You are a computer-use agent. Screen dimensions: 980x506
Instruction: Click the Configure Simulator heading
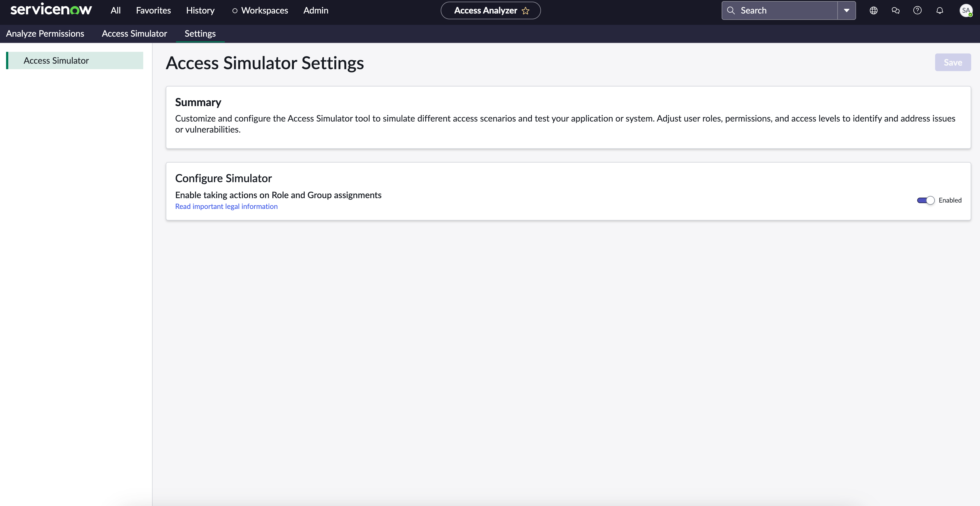[x=223, y=178]
